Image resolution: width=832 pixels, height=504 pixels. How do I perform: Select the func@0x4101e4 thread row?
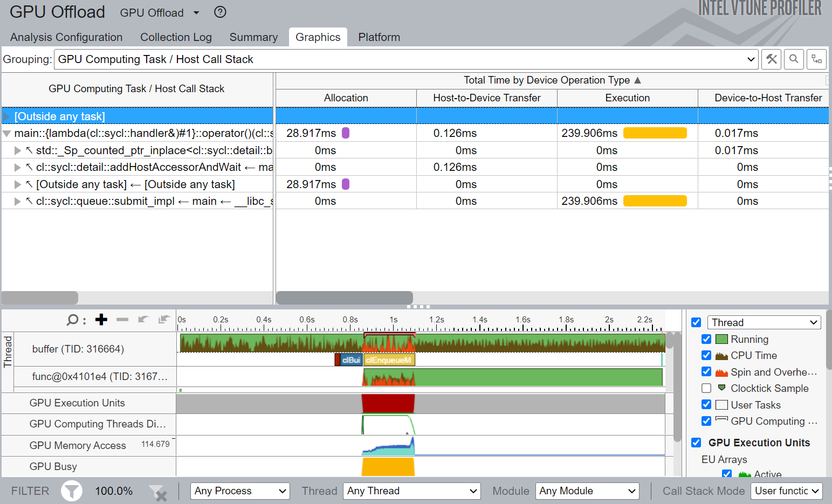click(x=100, y=376)
